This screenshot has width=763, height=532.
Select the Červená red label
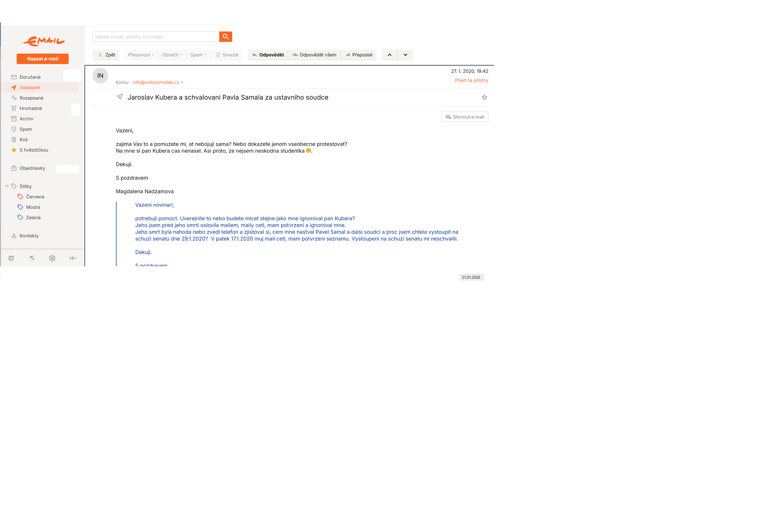pyautogui.click(x=35, y=197)
